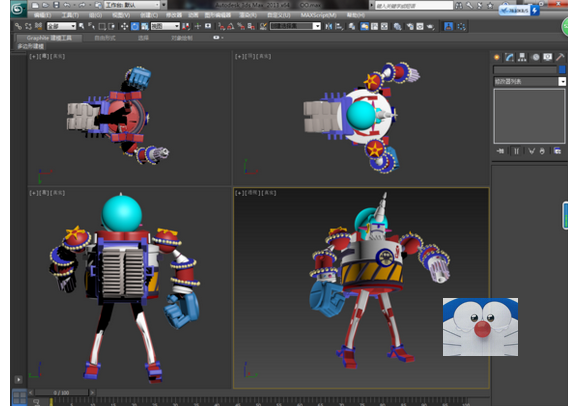Open Select by Name tool
The height and width of the screenshot is (406, 568).
pyautogui.click(x=92, y=26)
